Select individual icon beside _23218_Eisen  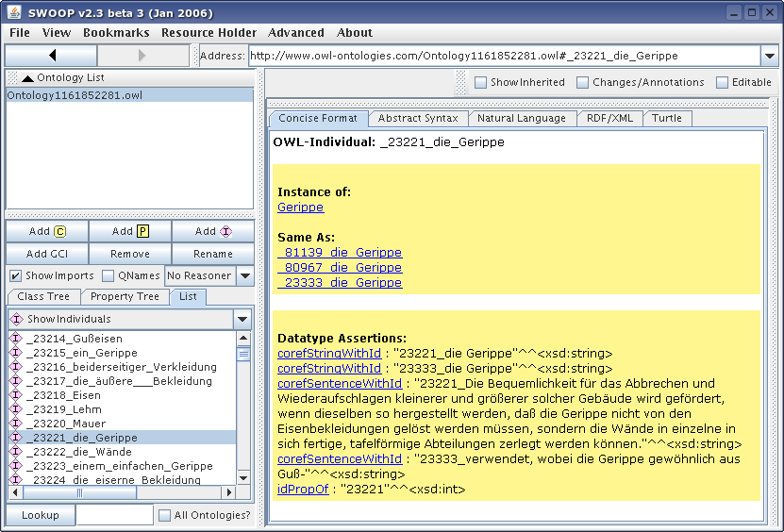point(15,395)
